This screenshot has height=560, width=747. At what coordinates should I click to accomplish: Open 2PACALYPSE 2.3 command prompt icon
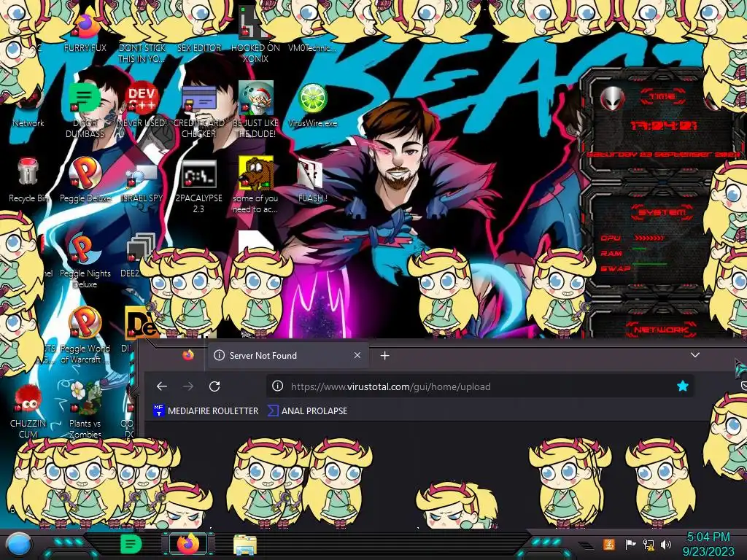coord(198,186)
